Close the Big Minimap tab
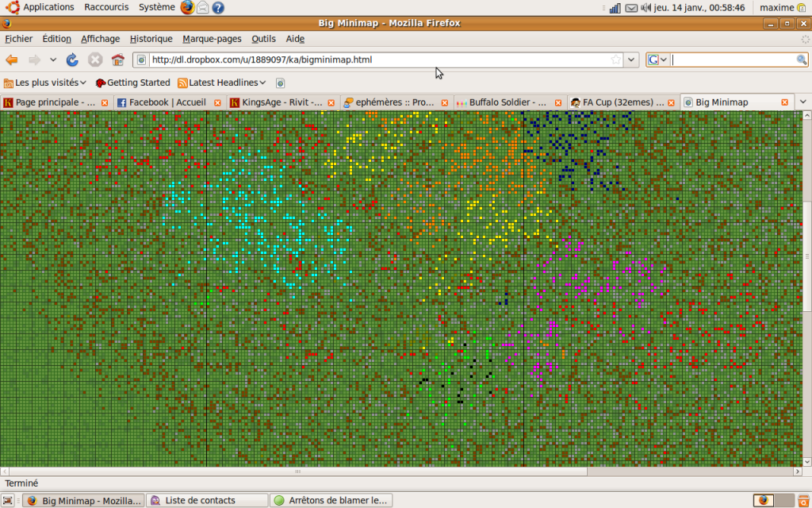The height and width of the screenshot is (508, 812). coord(784,102)
